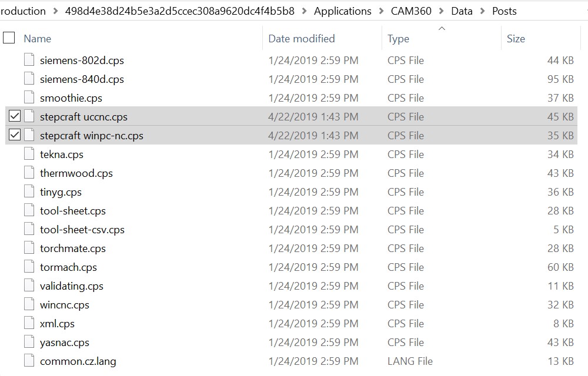Uncheck the stepcraft winpc-nc.cps checkbox
Screen dimensions: 588x376
pos(15,136)
